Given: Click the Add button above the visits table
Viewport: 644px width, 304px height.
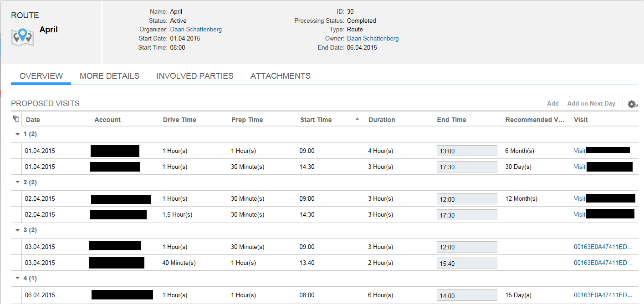Looking at the screenshot, I should click(553, 103).
